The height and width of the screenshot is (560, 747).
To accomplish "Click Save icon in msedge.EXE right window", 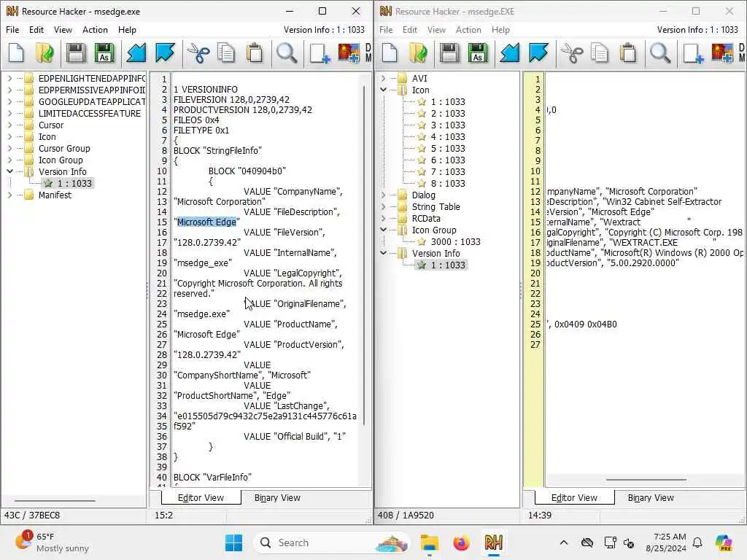I will pos(449,52).
